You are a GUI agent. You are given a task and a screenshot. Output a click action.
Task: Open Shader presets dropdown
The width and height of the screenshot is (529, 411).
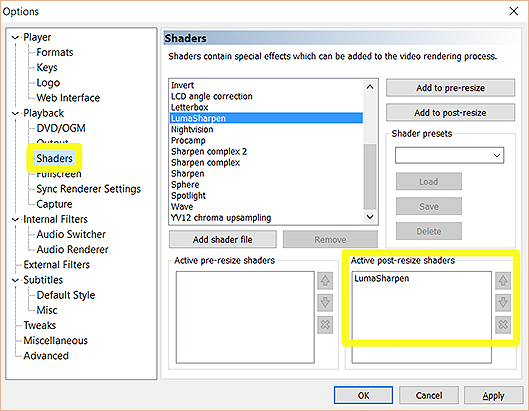(449, 155)
